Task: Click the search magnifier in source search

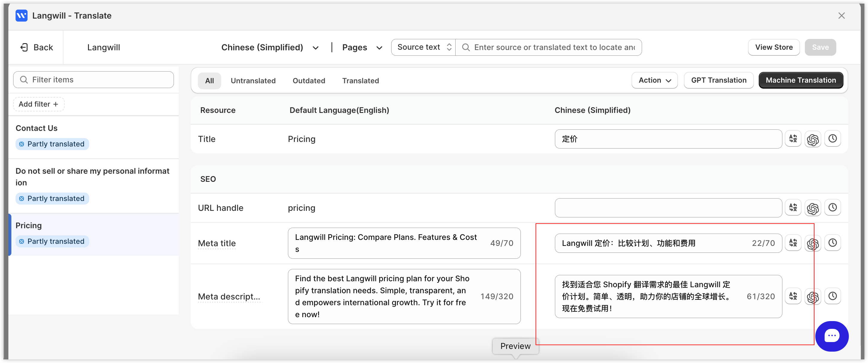Action: coord(466,47)
